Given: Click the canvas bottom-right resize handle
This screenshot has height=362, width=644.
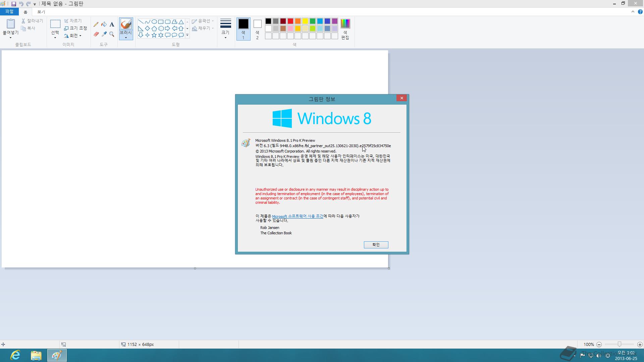Looking at the screenshot, I should click(389, 268).
